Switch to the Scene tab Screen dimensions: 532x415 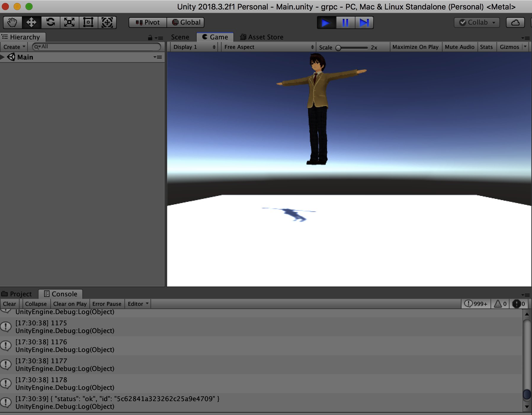(x=180, y=37)
